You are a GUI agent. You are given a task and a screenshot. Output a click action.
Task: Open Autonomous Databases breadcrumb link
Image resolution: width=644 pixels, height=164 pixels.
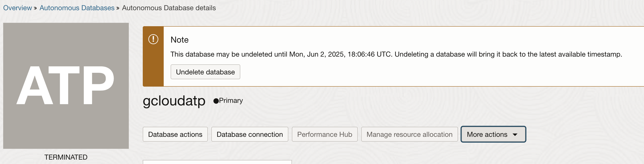(x=77, y=8)
